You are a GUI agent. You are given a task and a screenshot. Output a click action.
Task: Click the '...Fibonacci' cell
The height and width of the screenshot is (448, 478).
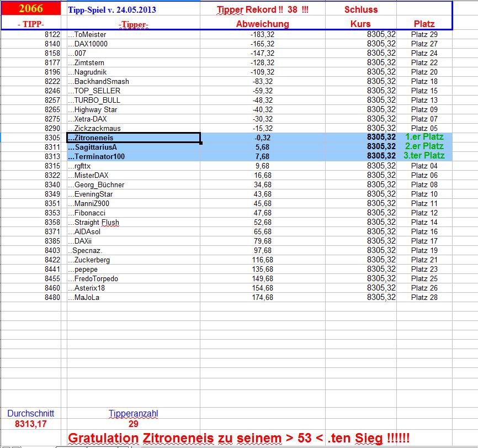134,213
